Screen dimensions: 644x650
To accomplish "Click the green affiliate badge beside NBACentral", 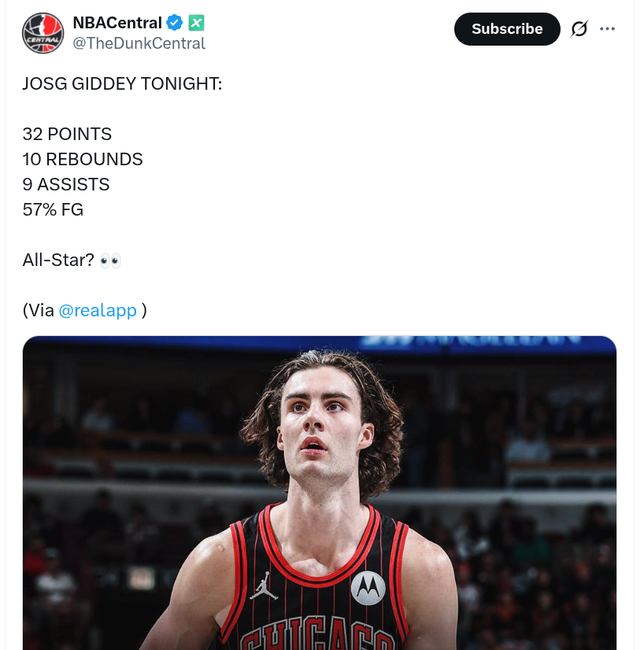I will point(196,23).
